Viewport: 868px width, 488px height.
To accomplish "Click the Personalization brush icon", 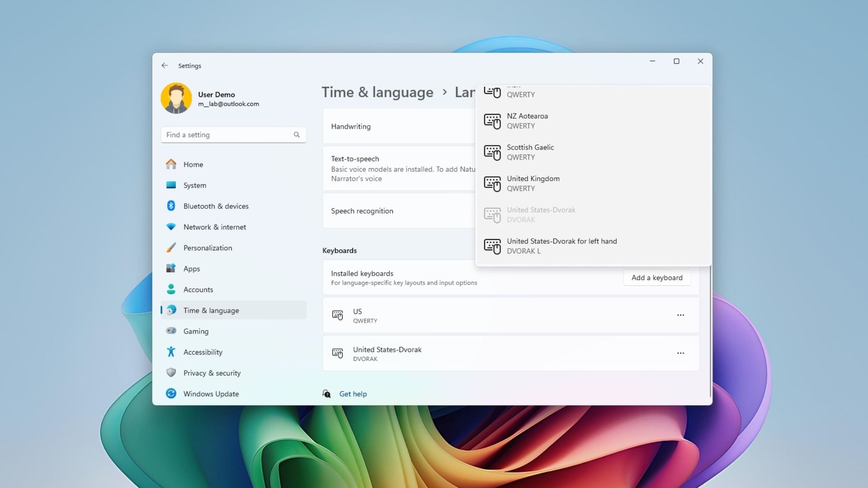I will [x=171, y=248].
